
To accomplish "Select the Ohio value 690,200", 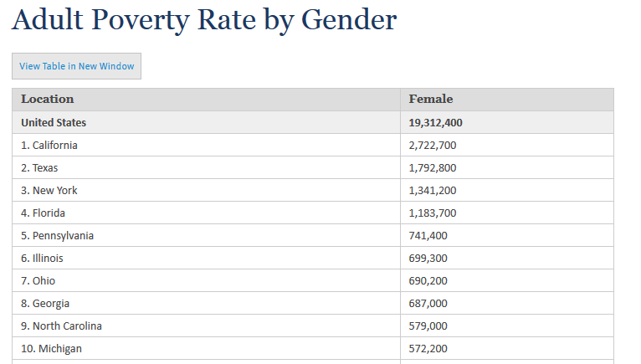I will [428, 280].
